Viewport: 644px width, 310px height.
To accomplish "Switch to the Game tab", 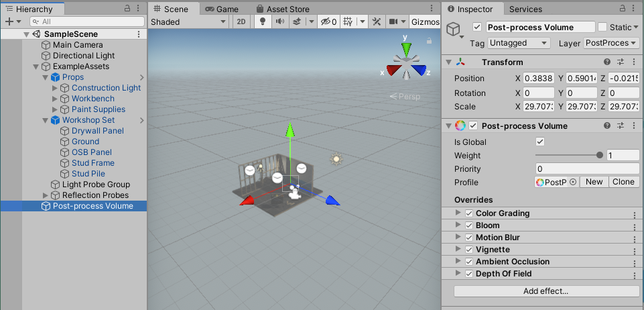I will tap(222, 9).
